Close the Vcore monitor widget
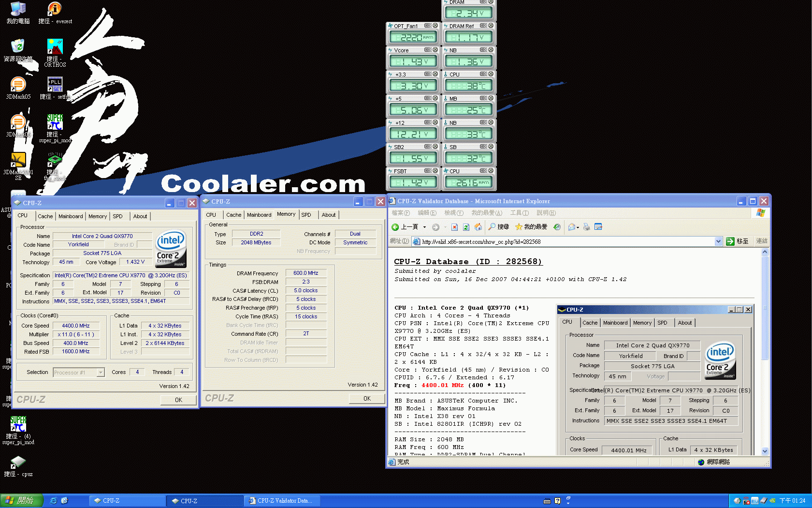This screenshot has height=508, width=812. 435,50
